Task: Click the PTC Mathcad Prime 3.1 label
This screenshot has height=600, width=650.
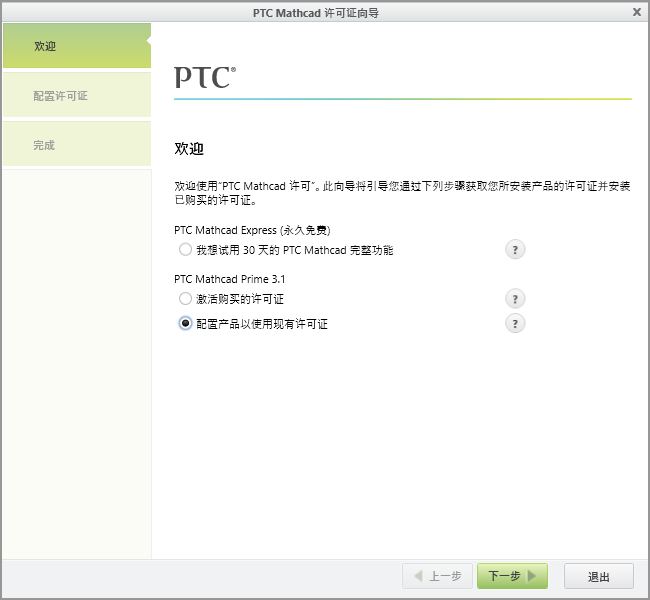Action: click(x=230, y=279)
